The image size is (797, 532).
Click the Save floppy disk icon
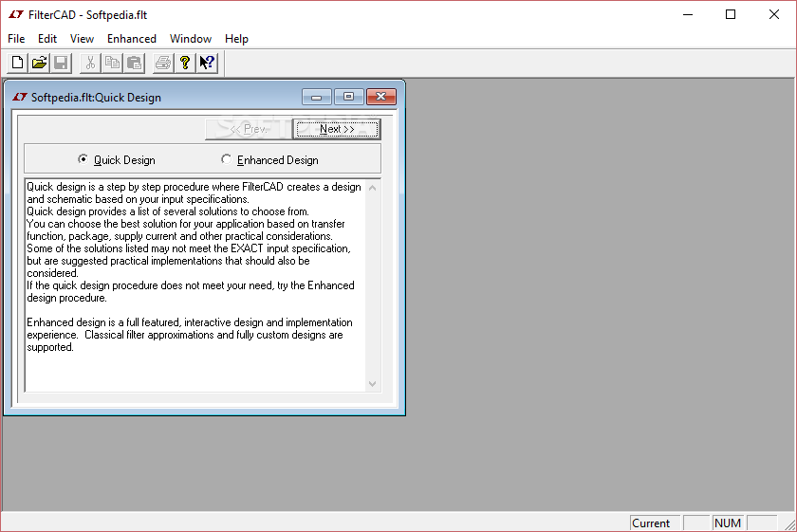pyautogui.click(x=61, y=63)
